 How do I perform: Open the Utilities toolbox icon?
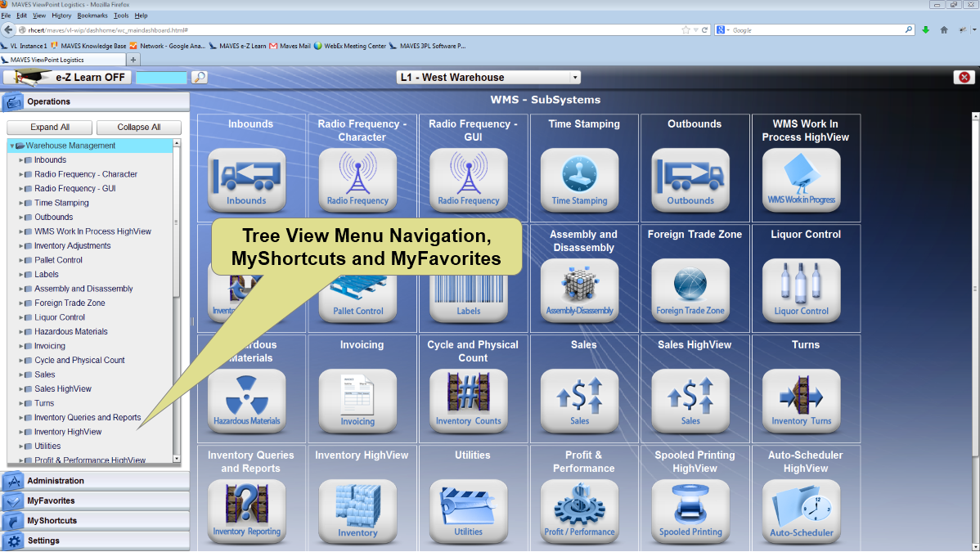pyautogui.click(x=468, y=511)
